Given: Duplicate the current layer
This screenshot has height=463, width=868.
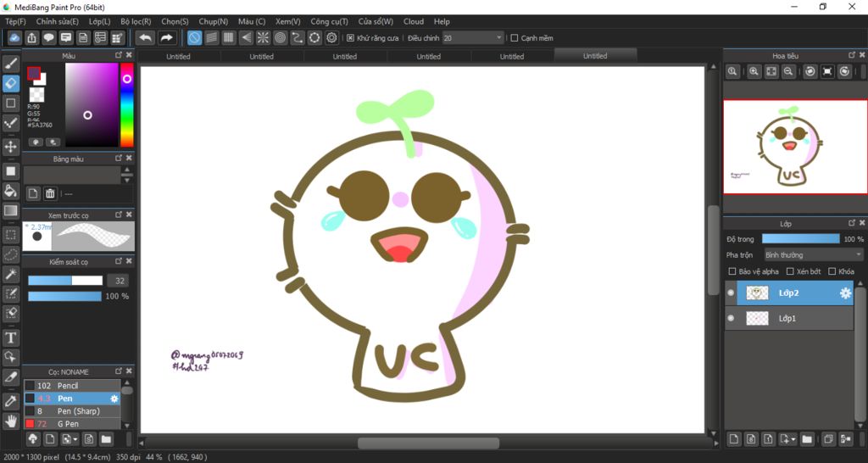Looking at the screenshot, I should pos(827,439).
